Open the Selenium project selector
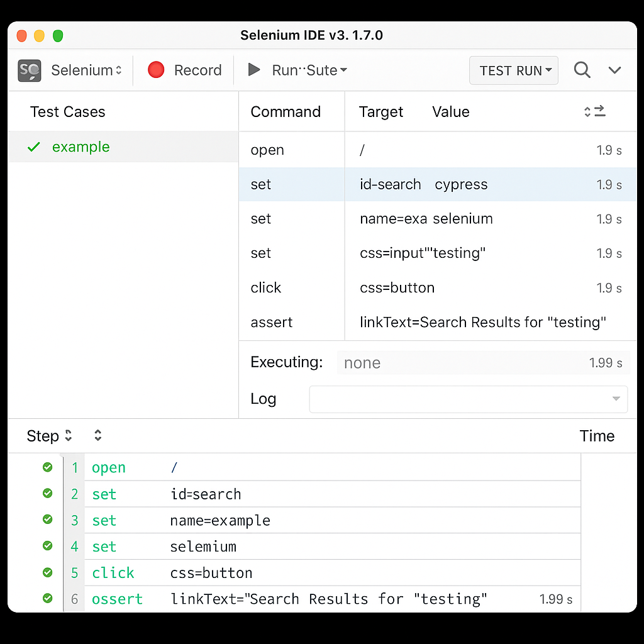The width and height of the screenshot is (644, 644). coord(86,70)
